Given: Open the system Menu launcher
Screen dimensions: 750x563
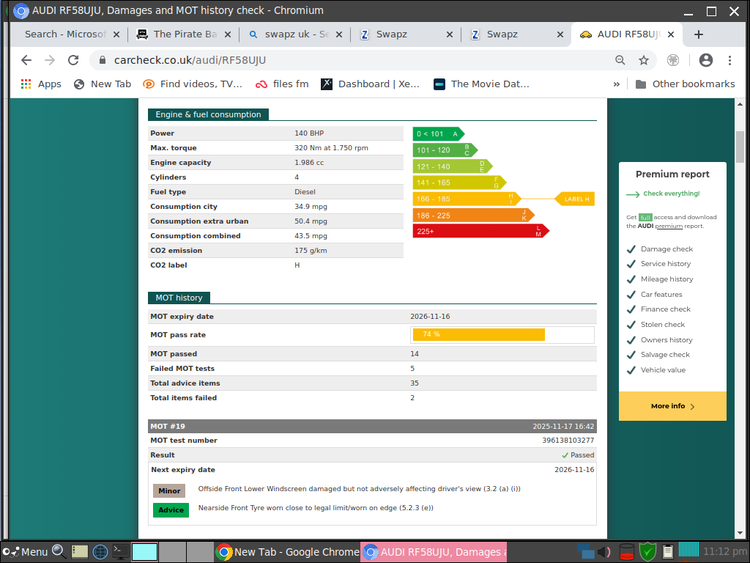Looking at the screenshot, I should (26, 551).
